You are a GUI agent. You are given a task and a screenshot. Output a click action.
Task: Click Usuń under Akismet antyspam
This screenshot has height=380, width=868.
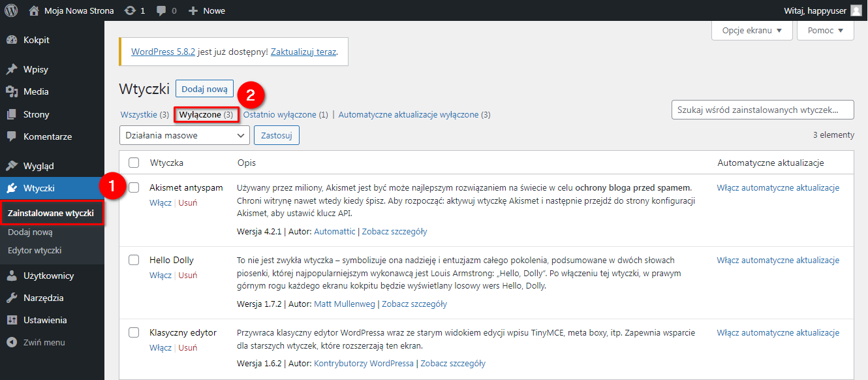click(x=188, y=202)
